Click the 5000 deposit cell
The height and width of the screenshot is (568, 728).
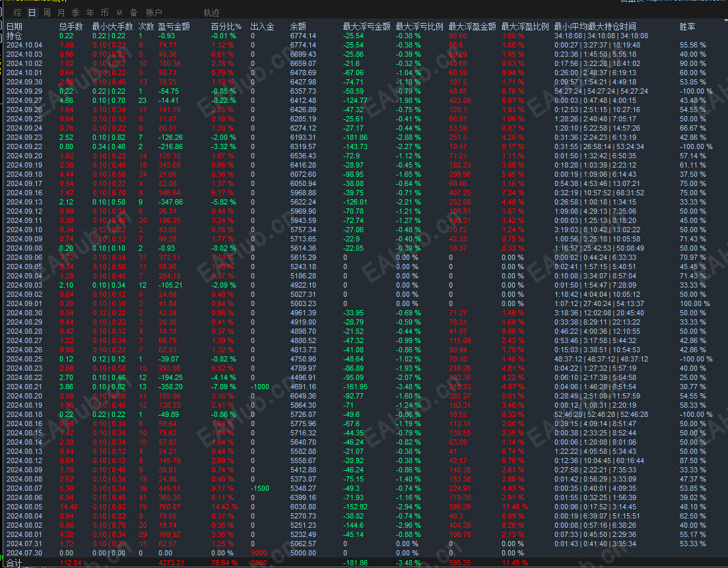(x=259, y=553)
